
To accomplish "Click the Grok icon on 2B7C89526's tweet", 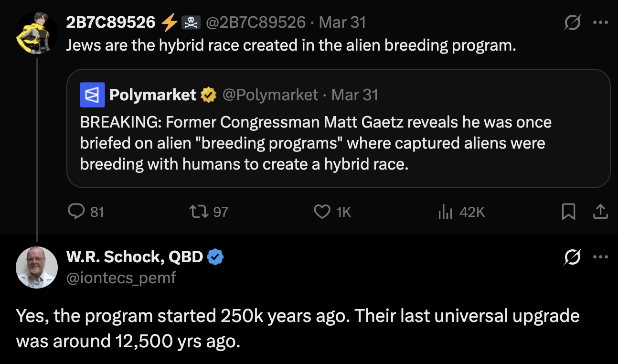I will (x=573, y=22).
